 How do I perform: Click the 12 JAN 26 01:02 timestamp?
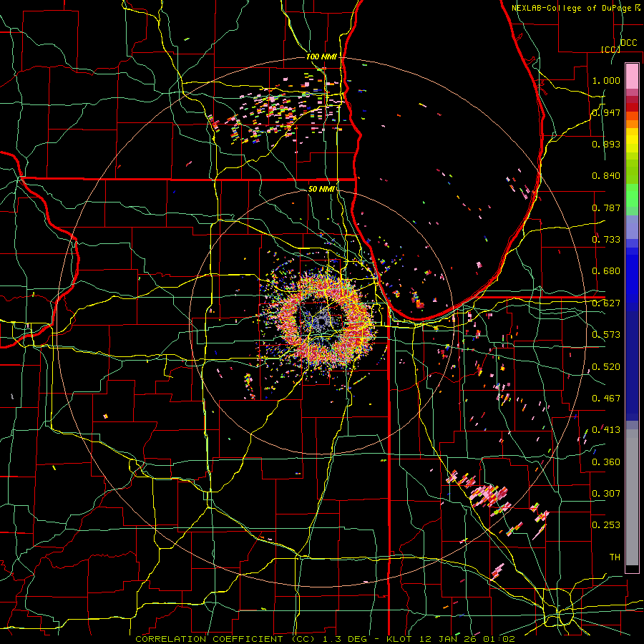click(468, 639)
